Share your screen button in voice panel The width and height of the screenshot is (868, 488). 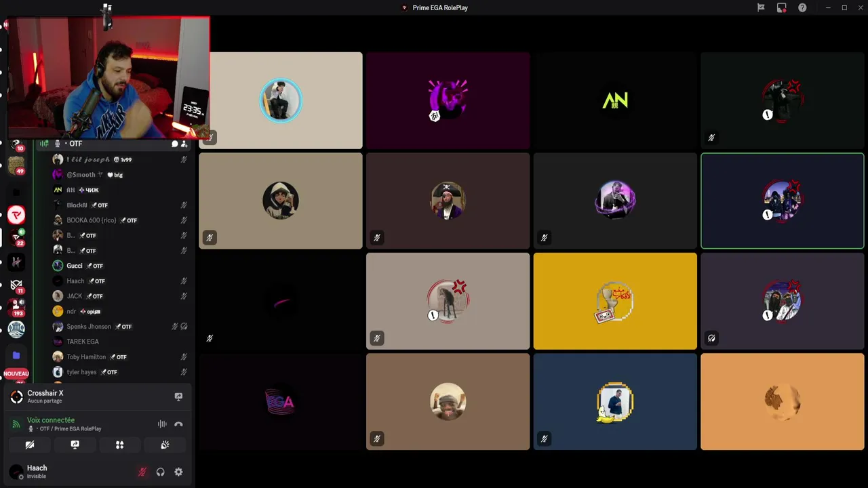75,445
